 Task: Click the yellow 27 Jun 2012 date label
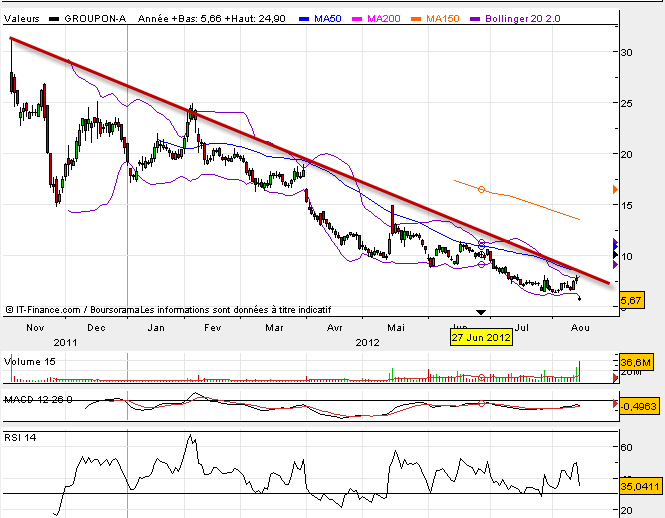(481, 338)
